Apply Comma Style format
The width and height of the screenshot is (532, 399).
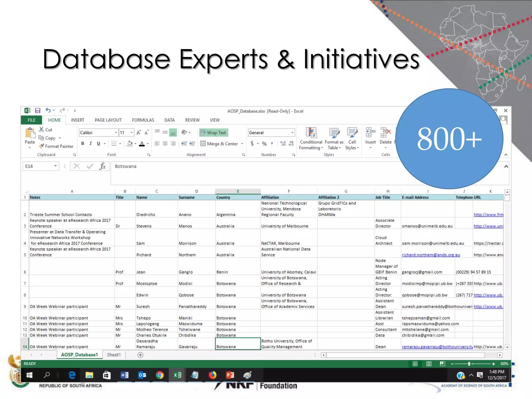click(272, 144)
